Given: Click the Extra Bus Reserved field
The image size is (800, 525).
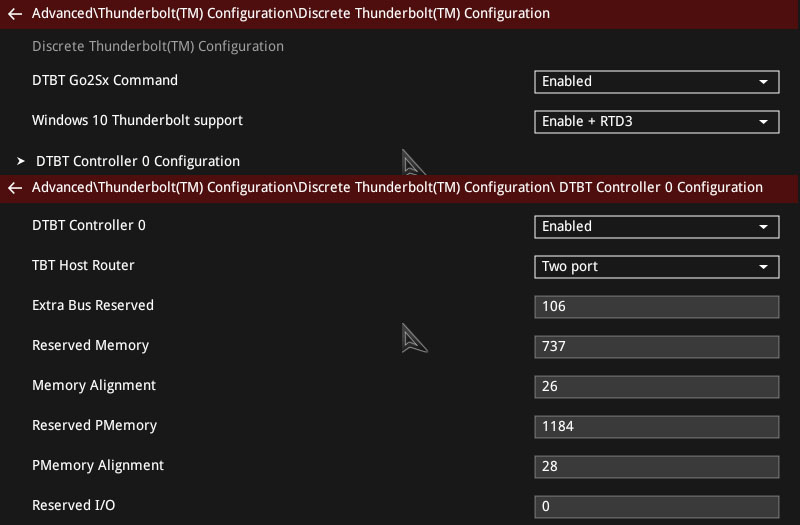Looking at the screenshot, I should coord(657,307).
